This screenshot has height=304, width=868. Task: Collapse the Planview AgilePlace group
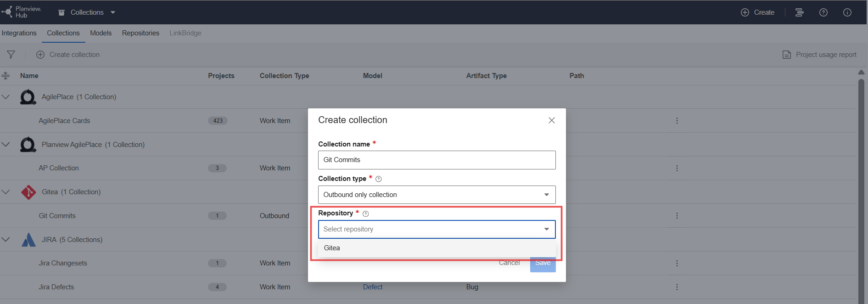point(6,145)
